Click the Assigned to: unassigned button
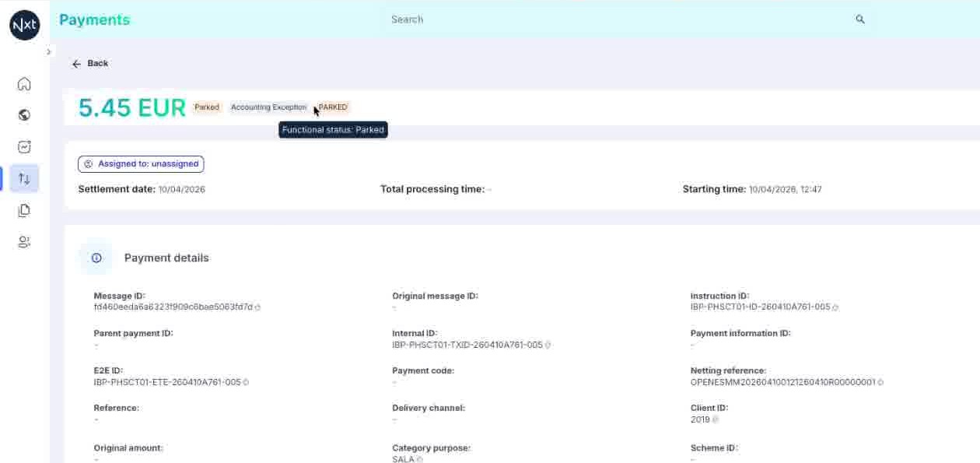The image size is (980, 463). (141, 164)
